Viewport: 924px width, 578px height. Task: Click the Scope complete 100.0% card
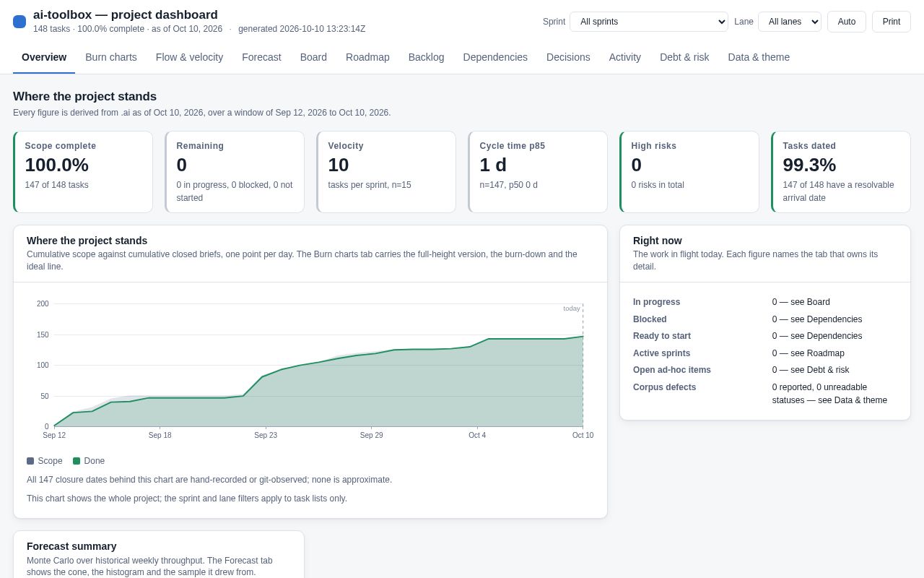pos(83,172)
